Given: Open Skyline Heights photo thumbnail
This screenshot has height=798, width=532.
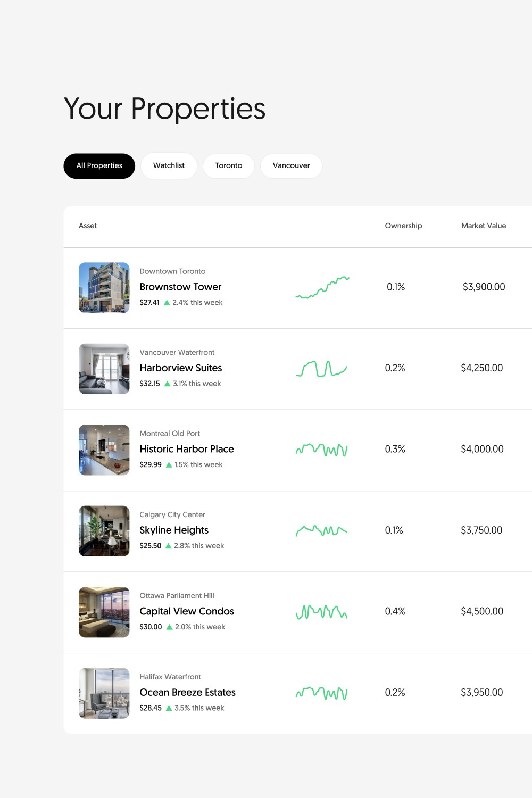Looking at the screenshot, I should [x=104, y=531].
